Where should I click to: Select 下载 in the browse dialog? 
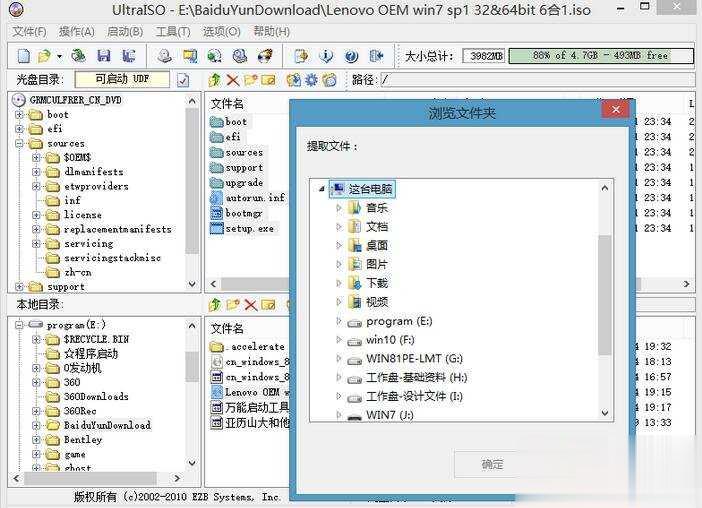pyautogui.click(x=377, y=283)
